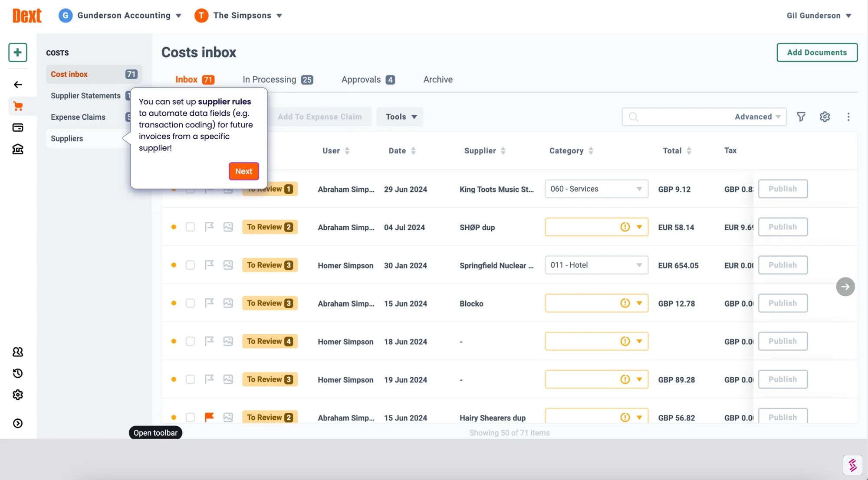
Task: Open the Archive tab
Action: (x=438, y=79)
